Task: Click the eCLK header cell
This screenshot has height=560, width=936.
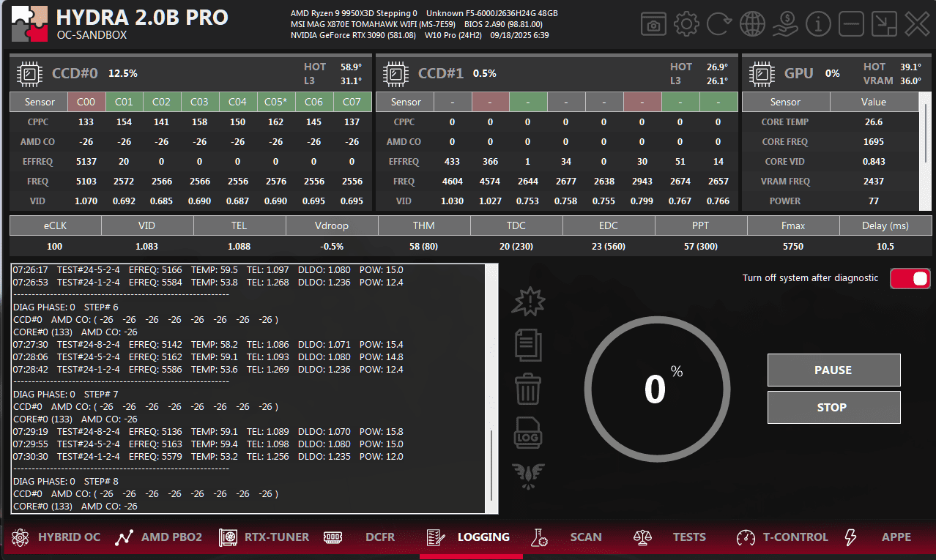Action: coord(55,226)
